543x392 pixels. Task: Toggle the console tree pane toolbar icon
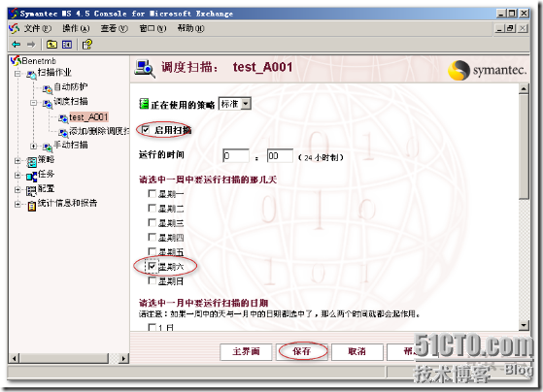coord(67,45)
